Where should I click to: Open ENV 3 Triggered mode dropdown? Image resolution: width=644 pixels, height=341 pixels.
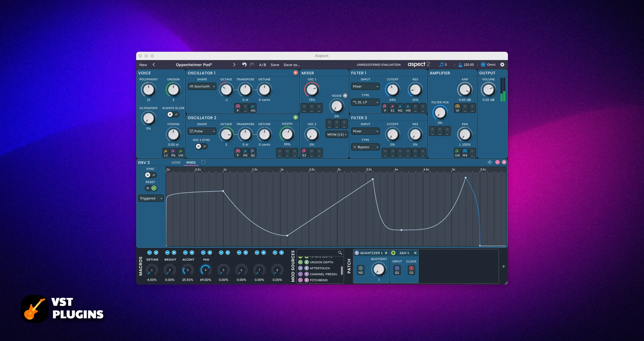(151, 198)
